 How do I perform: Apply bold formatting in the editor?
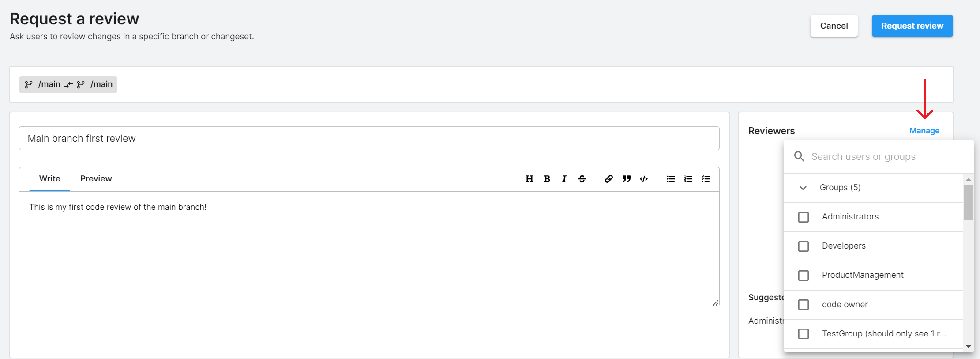tap(547, 179)
